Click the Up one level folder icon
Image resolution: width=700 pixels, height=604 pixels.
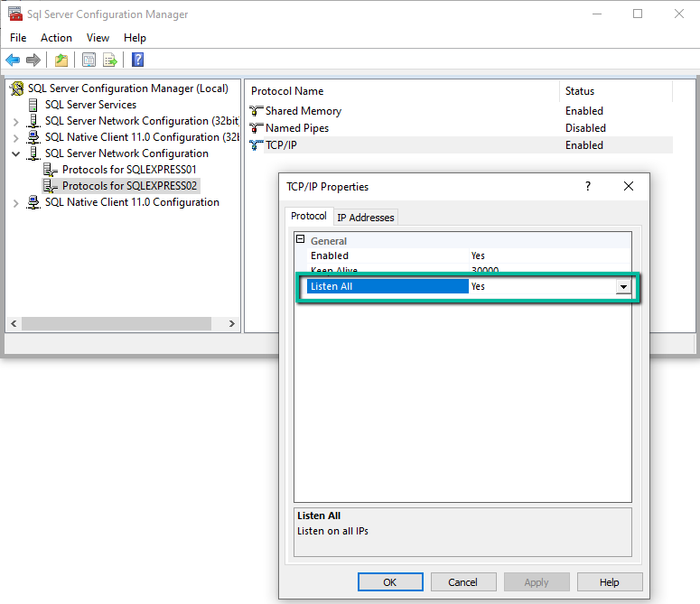[61, 60]
